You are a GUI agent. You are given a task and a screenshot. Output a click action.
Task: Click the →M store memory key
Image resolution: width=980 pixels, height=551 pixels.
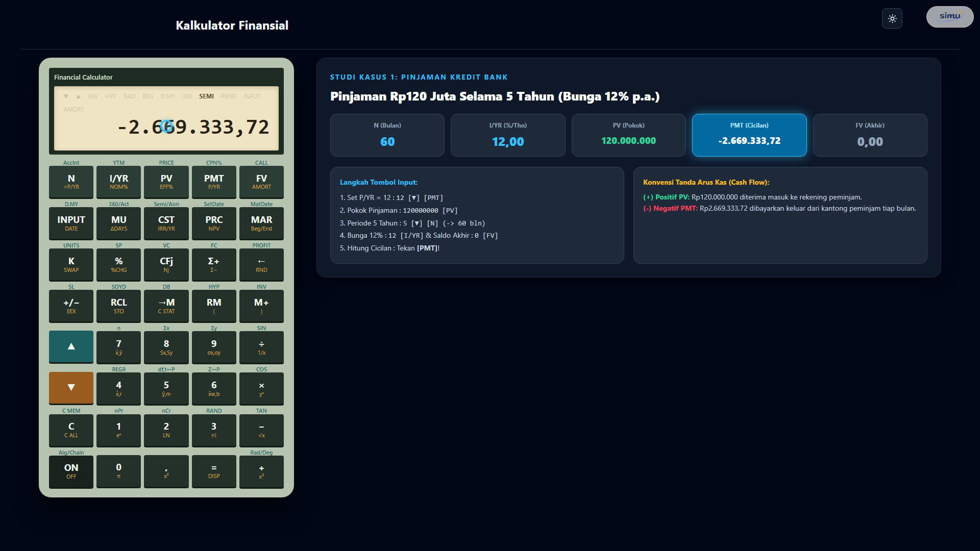pos(166,306)
